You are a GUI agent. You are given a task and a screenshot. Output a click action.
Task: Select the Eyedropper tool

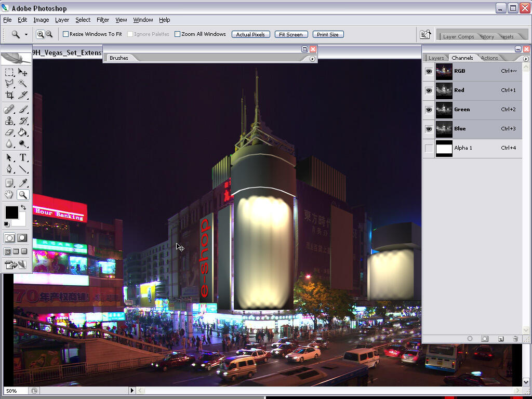tap(23, 183)
